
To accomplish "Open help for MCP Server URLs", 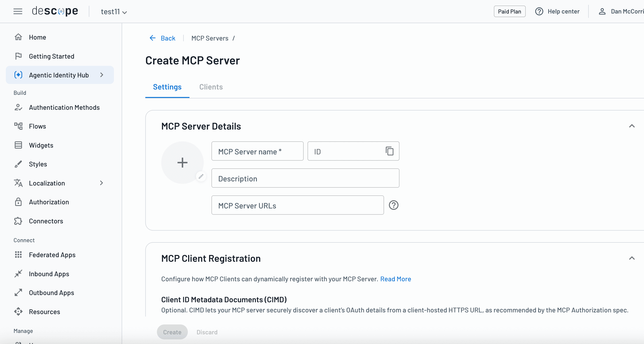I will (x=393, y=205).
